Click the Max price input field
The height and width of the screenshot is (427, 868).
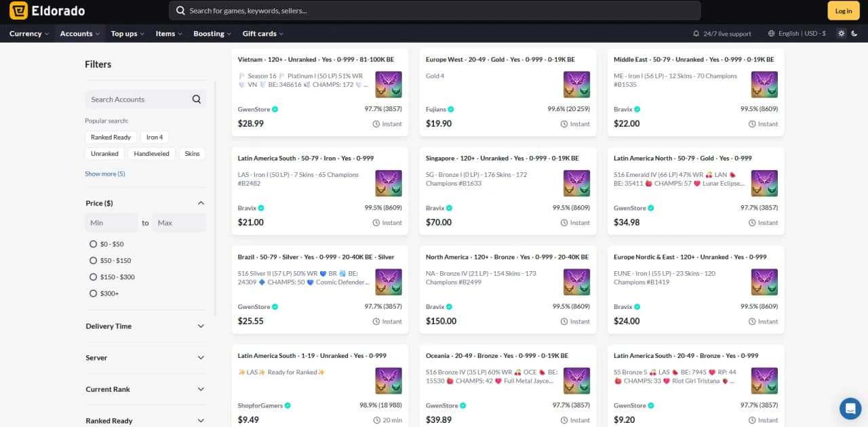click(x=179, y=223)
